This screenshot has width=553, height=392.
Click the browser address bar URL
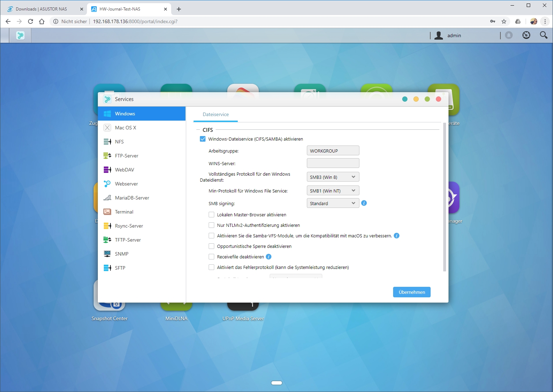pos(135,21)
